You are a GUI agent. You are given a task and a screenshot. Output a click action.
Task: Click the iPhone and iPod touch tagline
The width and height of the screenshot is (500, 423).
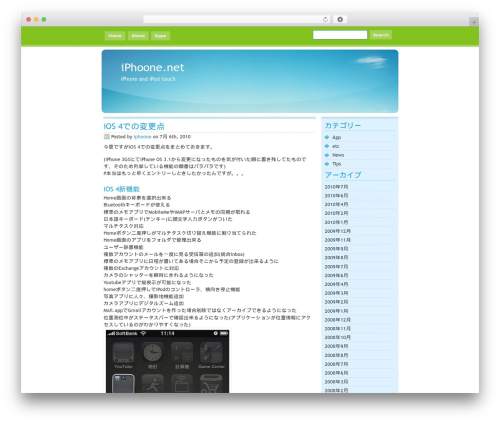(148, 79)
